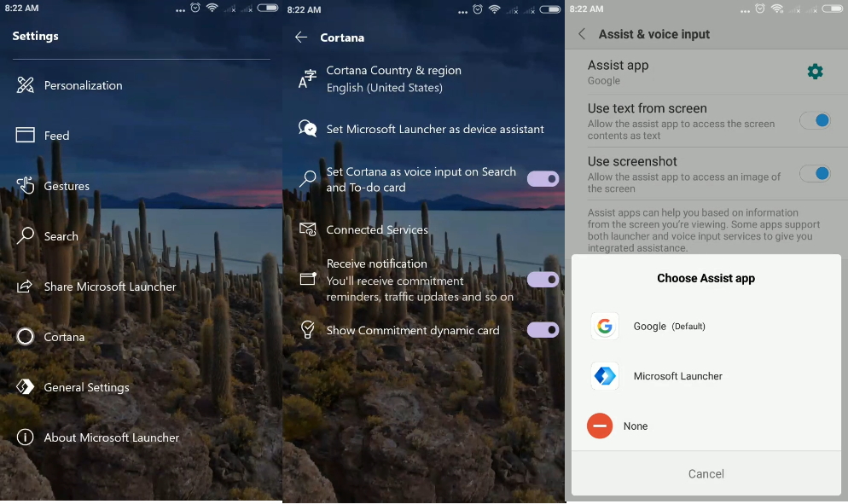The width and height of the screenshot is (848, 504).
Task: Tap the Gestures hand icon
Action: pyautogui.click(x=25, y=186)
